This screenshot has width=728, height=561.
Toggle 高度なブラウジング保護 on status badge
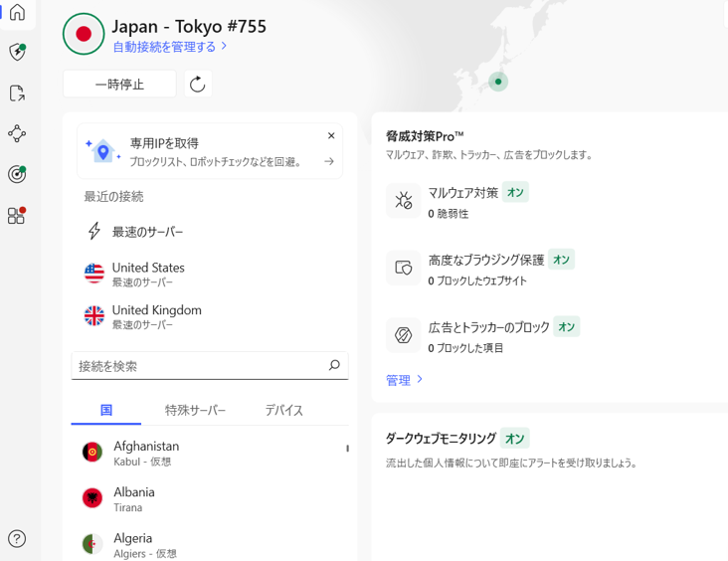pyautogui.click(x=561, y=260)
